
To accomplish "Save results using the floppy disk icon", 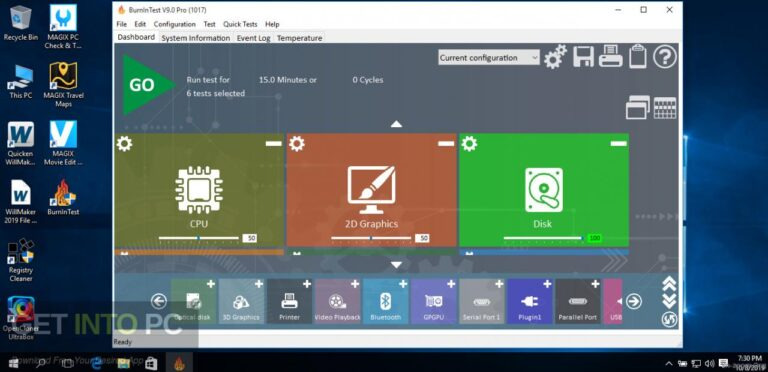I will click(x=583, y=57).
